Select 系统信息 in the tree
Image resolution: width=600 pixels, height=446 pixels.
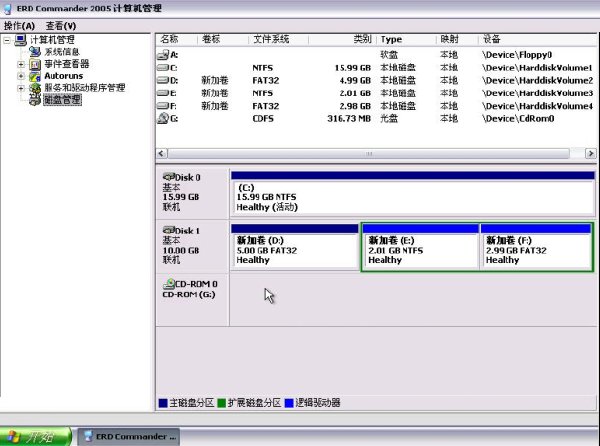(62, 52)
